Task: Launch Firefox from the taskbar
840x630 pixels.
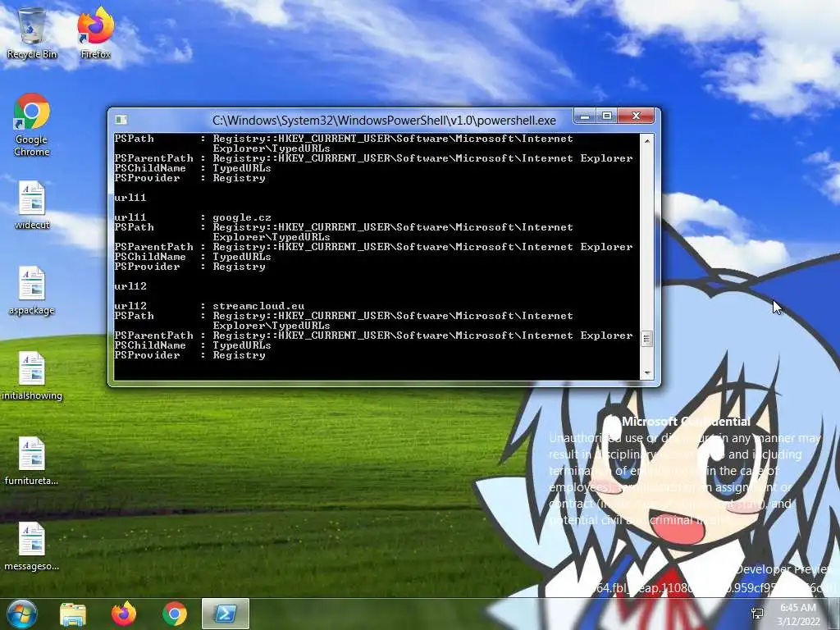Action: pos(124,614)
